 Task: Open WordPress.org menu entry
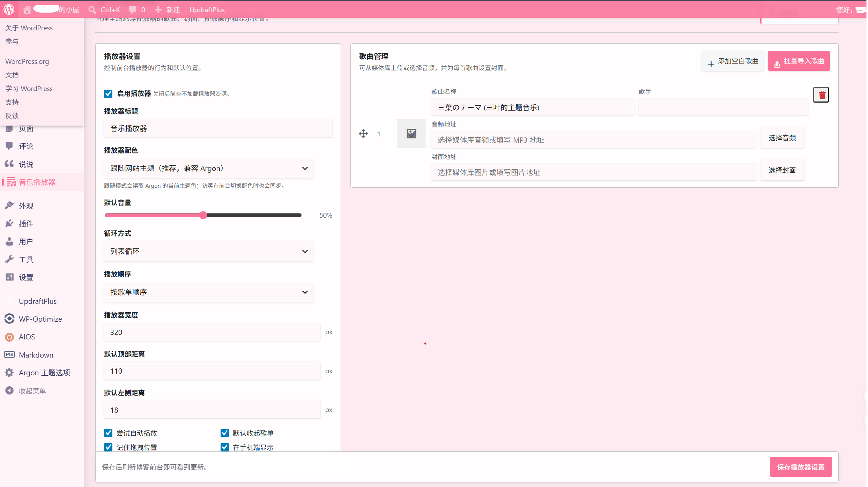click(27, 61)
